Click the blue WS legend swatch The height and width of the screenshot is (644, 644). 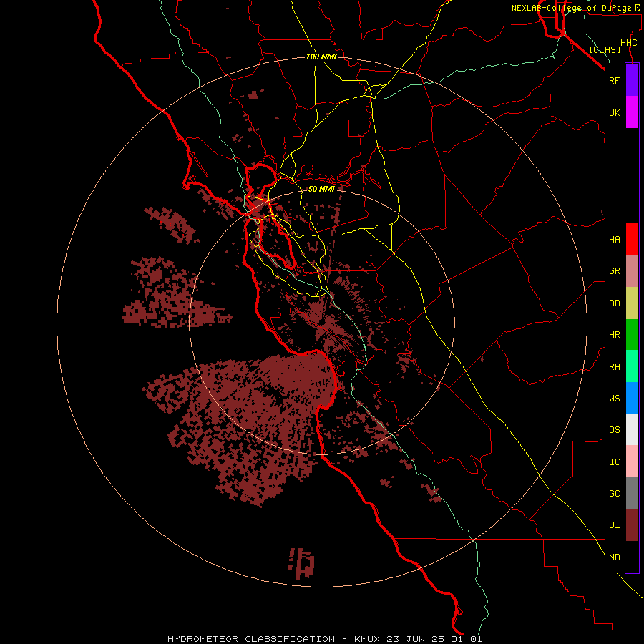632,398
